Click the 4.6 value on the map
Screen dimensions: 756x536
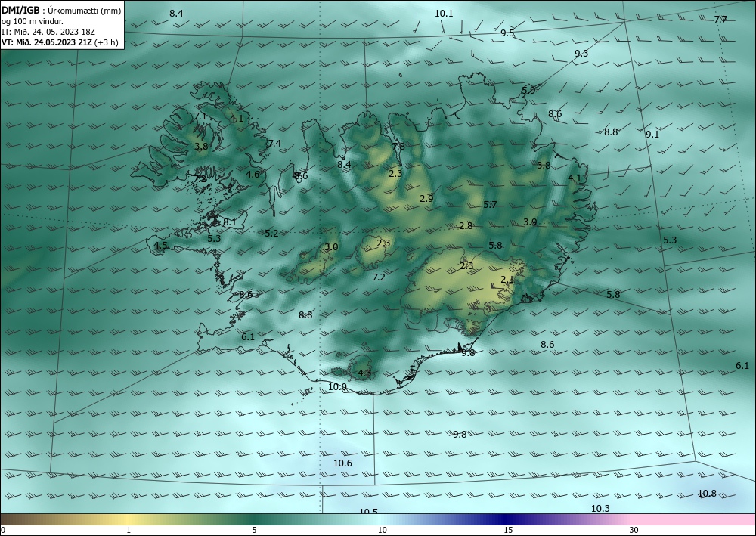pos(253,175)
